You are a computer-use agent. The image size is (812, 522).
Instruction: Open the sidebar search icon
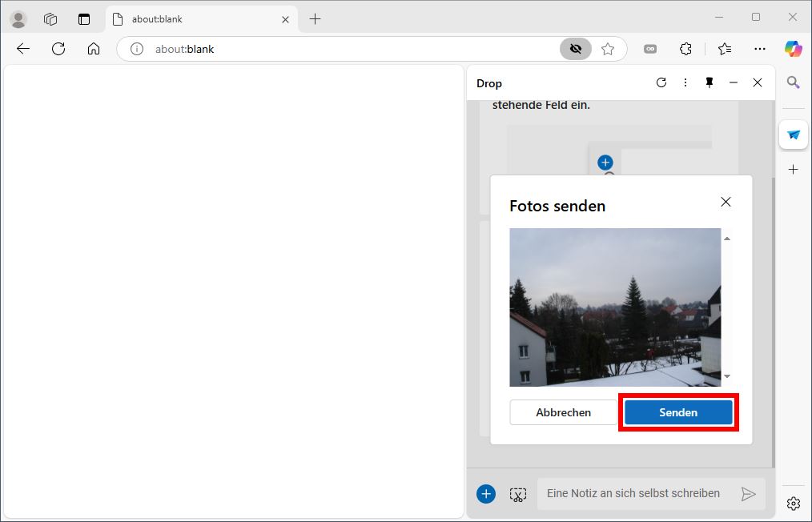(793, 82)
